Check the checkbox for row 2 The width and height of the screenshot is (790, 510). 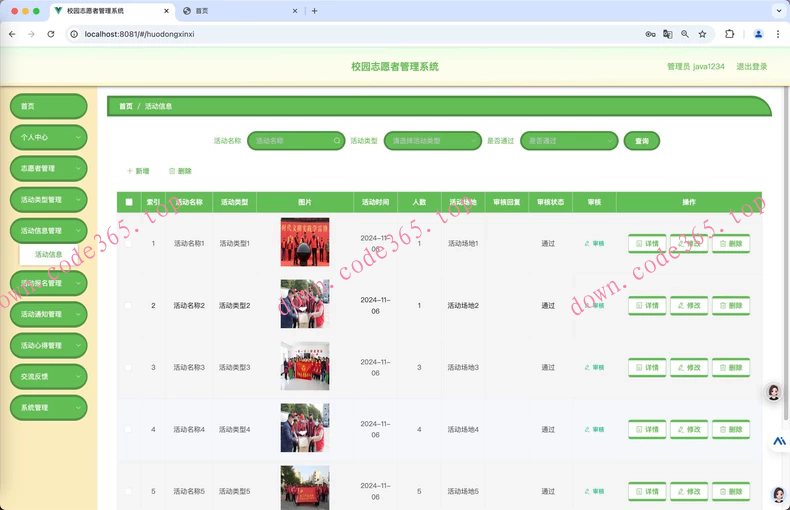pyautogui.click(x=128, y=305)
